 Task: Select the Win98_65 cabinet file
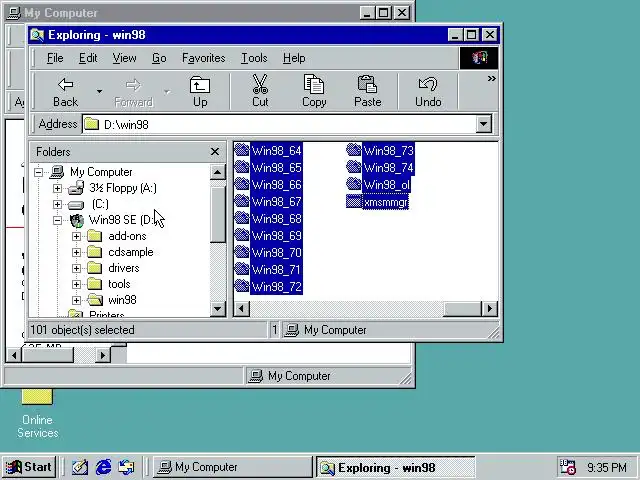tap(269, 168)
